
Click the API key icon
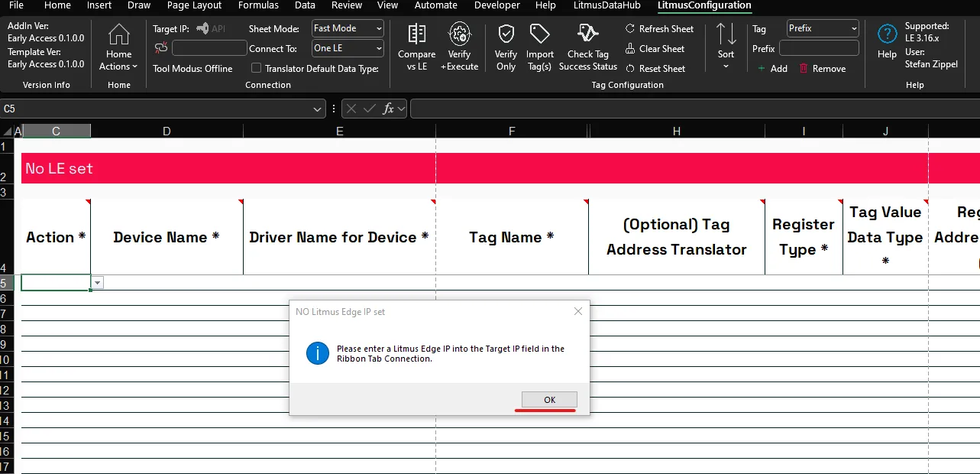[210, 28]
